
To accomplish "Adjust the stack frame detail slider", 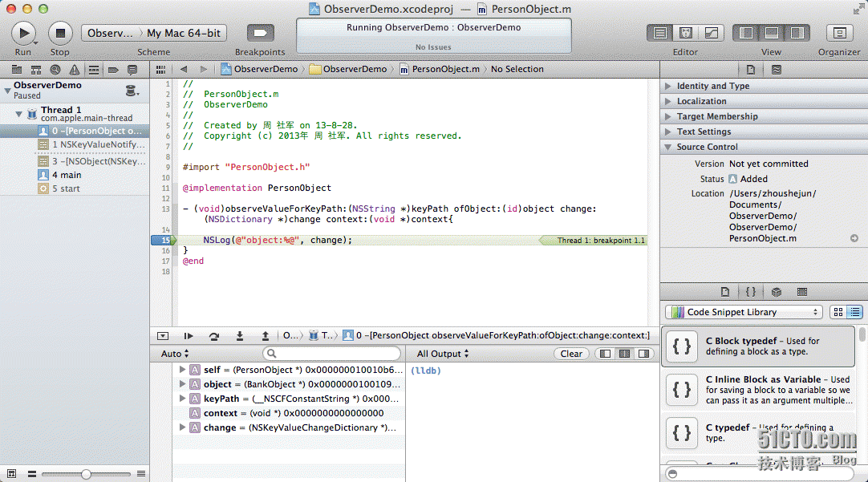I will pos(86,474).
